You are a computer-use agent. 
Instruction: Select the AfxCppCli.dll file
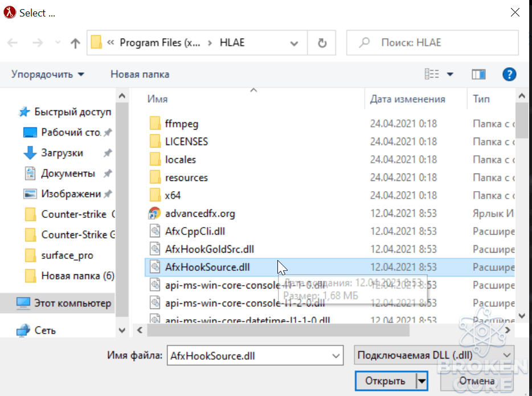pyautogui.click(x=195, y=232)
